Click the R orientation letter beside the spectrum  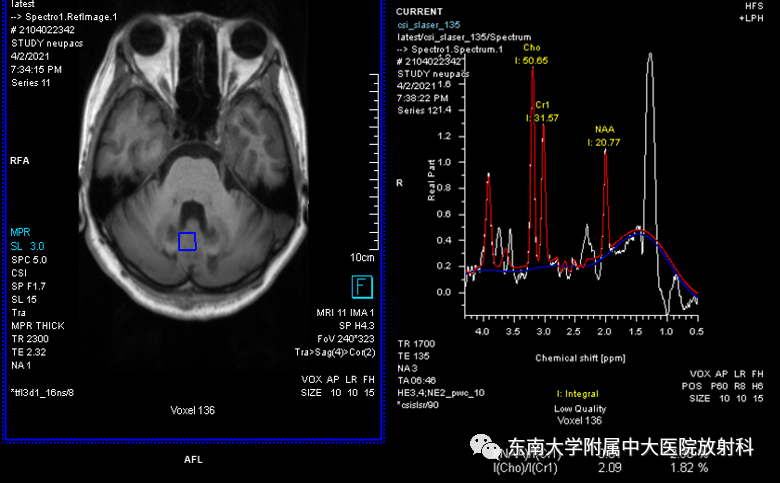(x=399, y=183)
